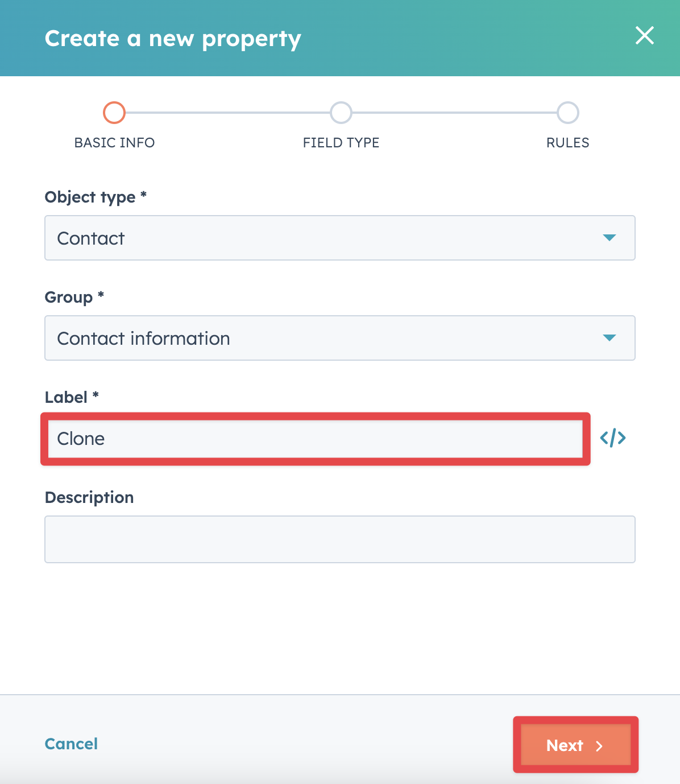Open the Group dropdown showing Contact information

click(x=339, y=338)
